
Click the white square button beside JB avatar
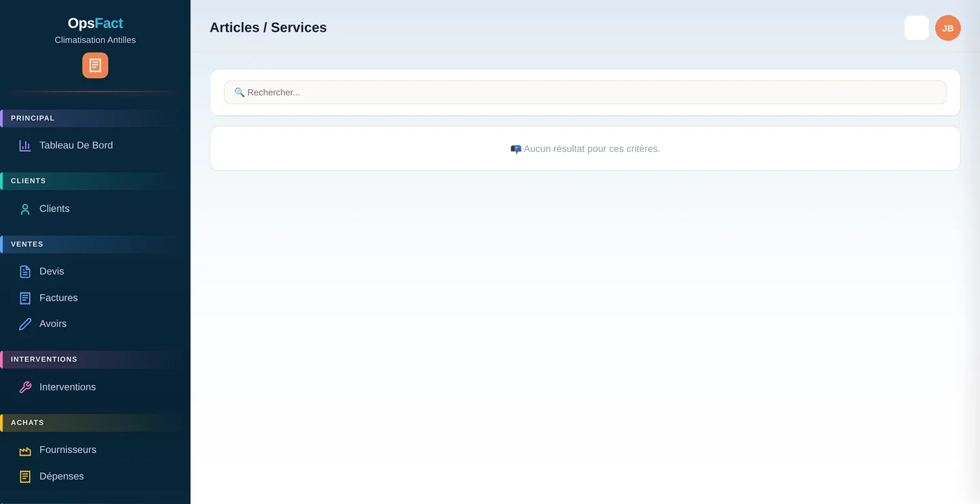(917, 28)
